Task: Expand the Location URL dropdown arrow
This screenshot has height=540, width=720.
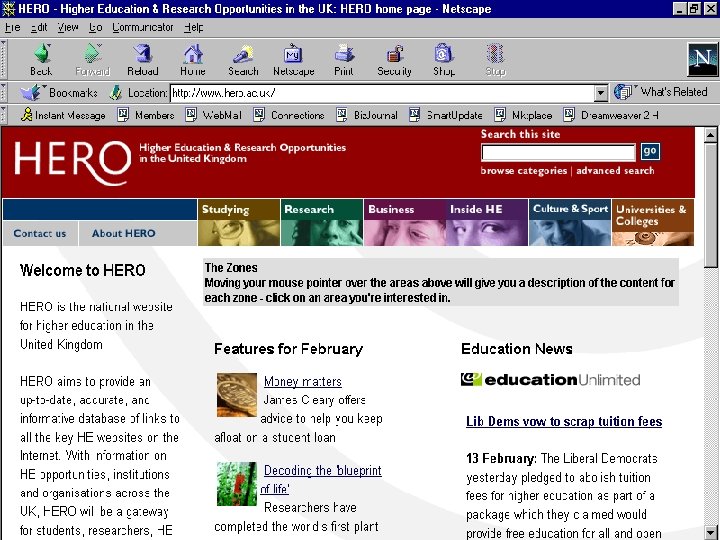Action: [600, 93]
